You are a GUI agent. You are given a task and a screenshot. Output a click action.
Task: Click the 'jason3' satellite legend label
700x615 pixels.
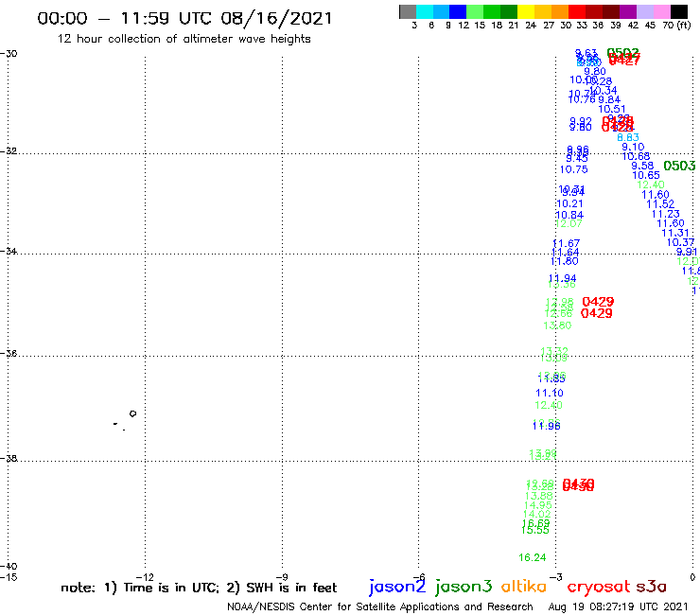click(464, 587)
